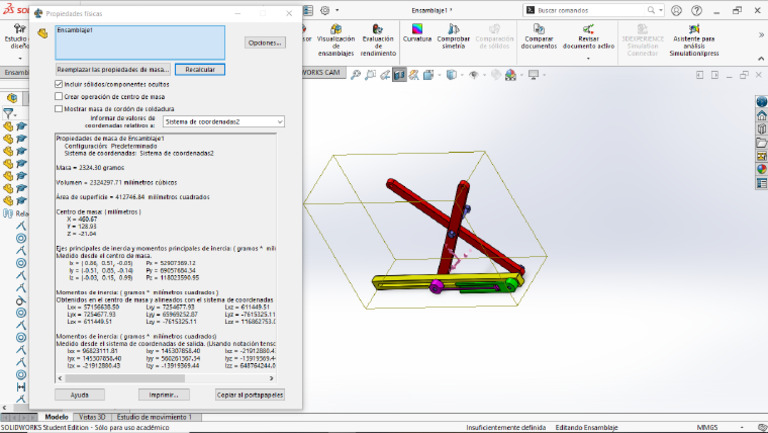Click the section view icon in view toolbar
The height and width of the screenshot is (433, 768).
pyautogui.click(x=400, y=74)
